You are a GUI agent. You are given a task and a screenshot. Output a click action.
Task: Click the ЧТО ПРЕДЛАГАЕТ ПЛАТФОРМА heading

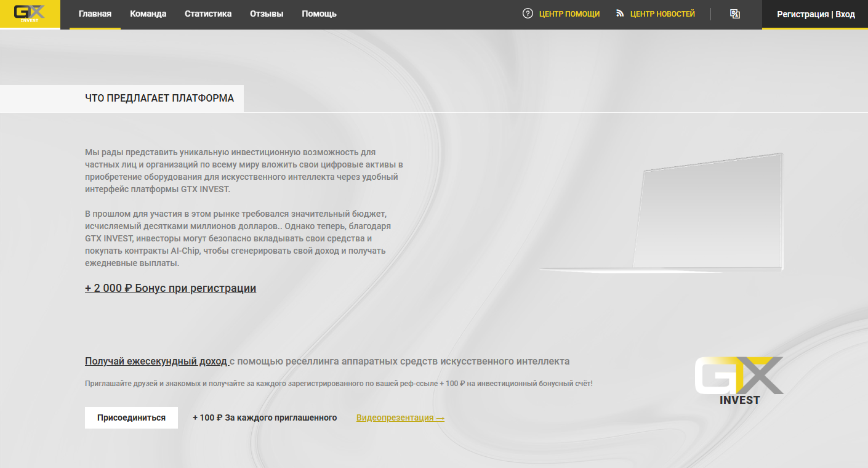159,98
